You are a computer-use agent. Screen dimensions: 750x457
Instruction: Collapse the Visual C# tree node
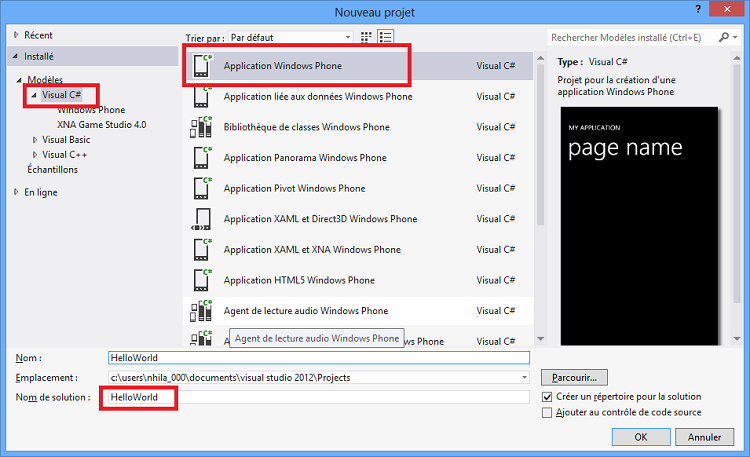pos(34,95)
